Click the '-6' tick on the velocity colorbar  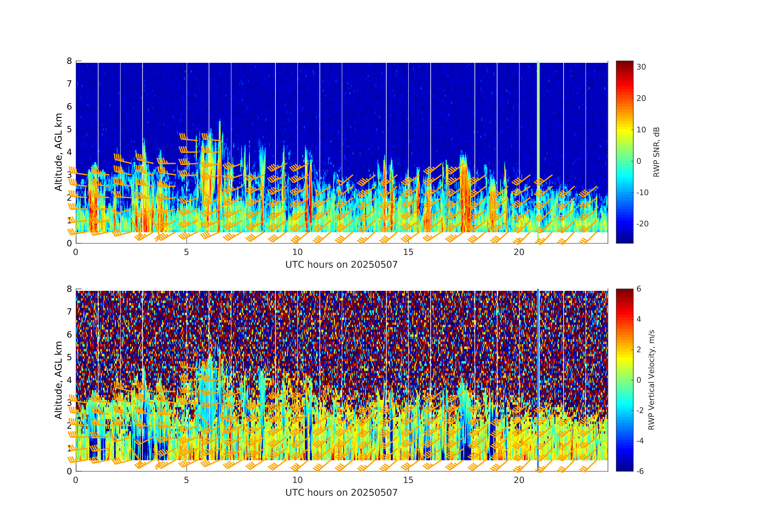click(x=640, y=471)
